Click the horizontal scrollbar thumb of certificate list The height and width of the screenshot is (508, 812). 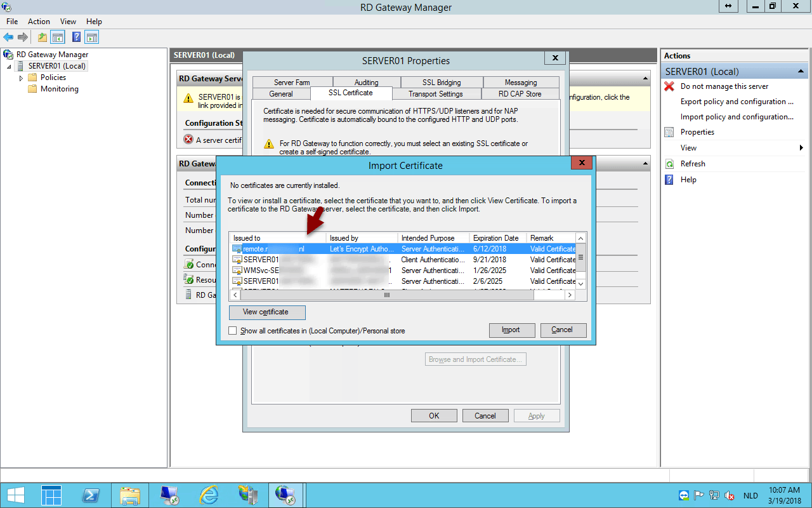(387, 295)
